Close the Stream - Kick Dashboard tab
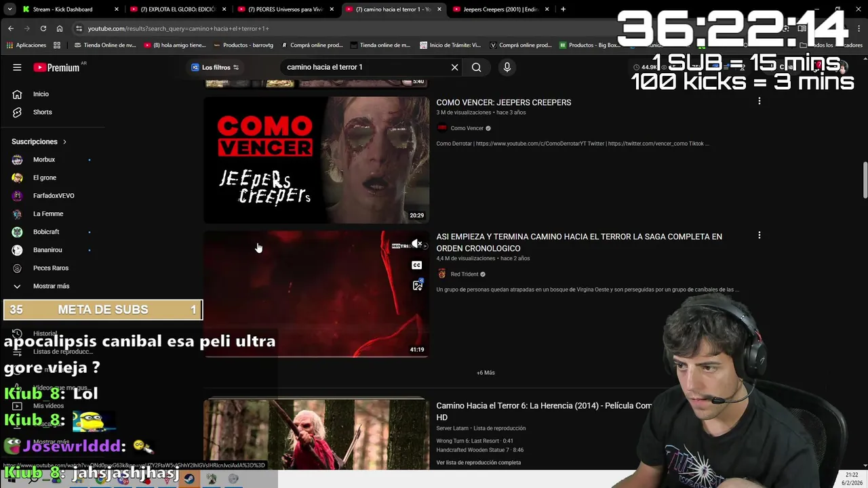 pos(117,9)
